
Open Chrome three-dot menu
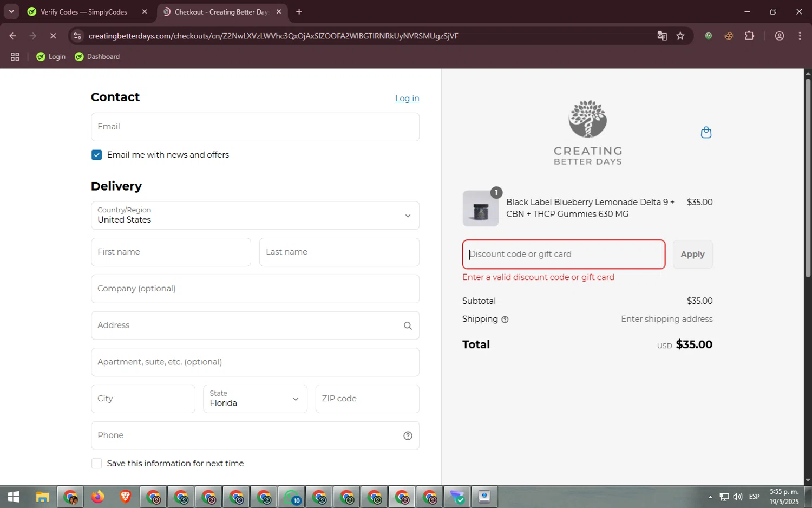800,36
